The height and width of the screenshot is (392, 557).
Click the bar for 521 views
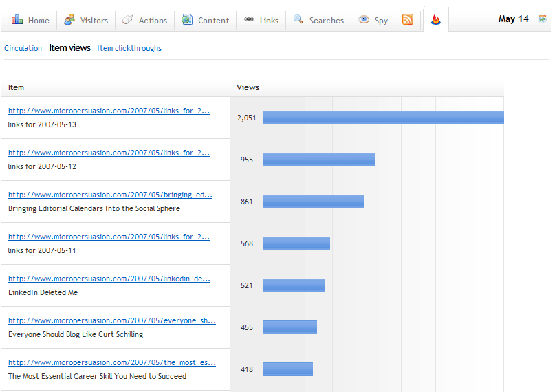point(294,285)
